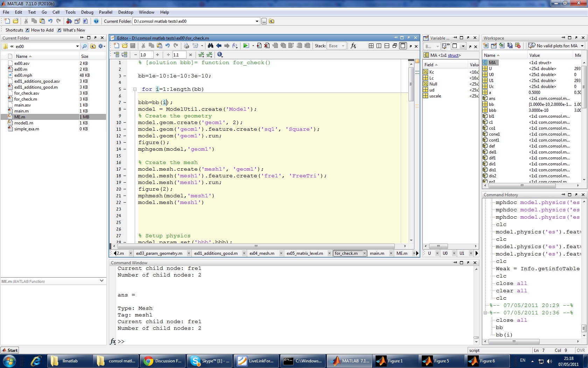Open Find in the editor toolbar

(210, 46)
